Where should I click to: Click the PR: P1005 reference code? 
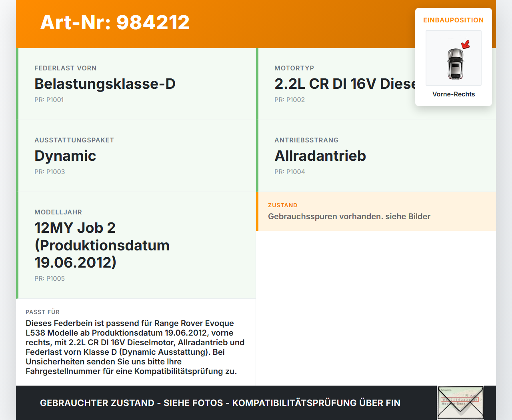(50, 278)
